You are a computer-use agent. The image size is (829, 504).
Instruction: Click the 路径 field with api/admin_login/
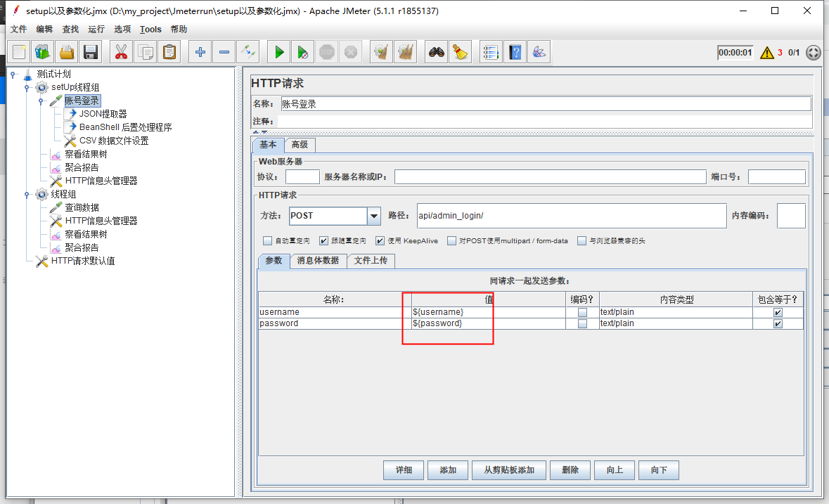point(572,216)
